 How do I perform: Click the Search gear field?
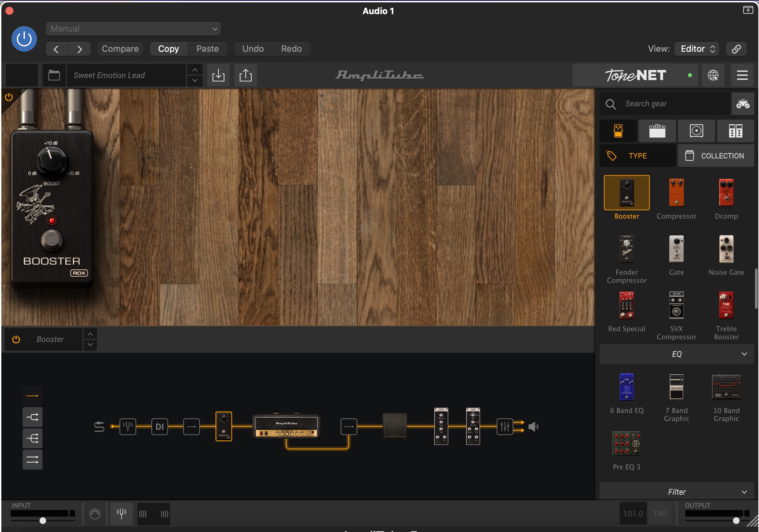coord(665,104)
